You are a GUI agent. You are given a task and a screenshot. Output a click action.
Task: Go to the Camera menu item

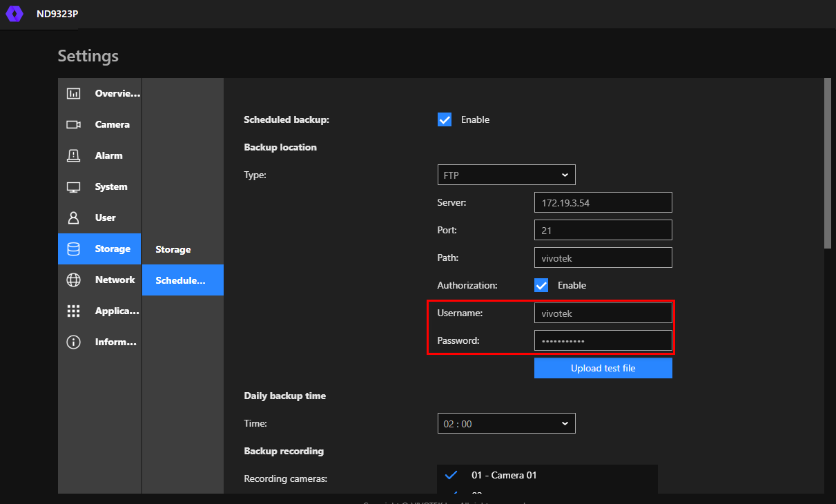click(x=99, y=125)
